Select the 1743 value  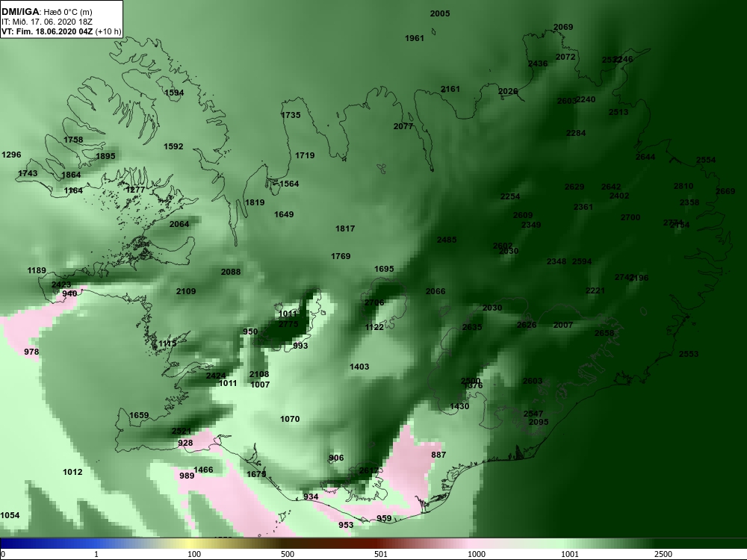click(x=28, y=173)
